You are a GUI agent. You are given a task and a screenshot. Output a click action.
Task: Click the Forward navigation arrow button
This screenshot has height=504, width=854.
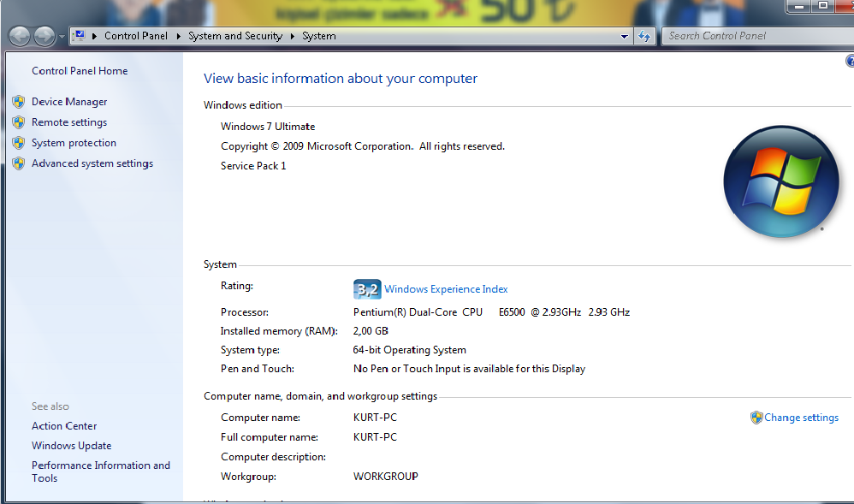[x=44, y=37]
